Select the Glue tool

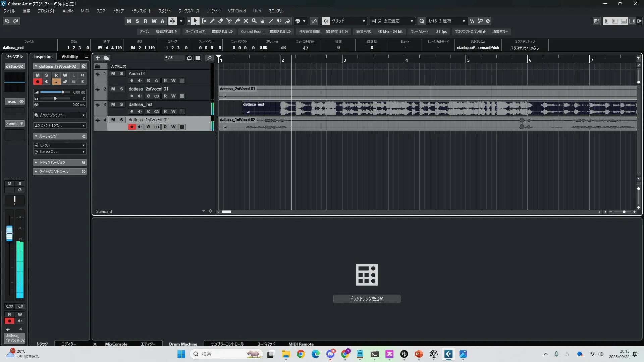[237, 21]
